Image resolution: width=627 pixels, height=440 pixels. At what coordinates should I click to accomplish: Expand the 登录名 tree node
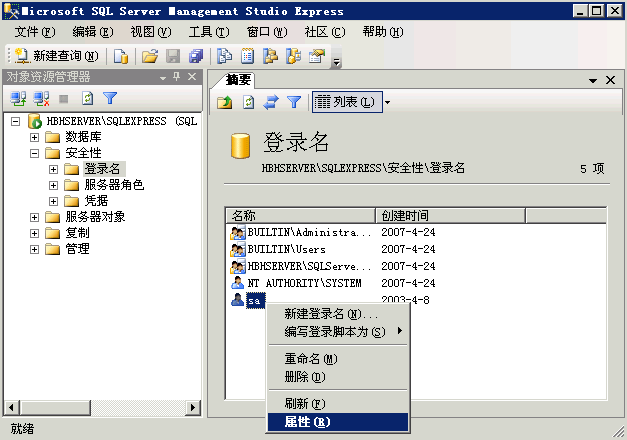pyautogui.click(x=53, y=169)
